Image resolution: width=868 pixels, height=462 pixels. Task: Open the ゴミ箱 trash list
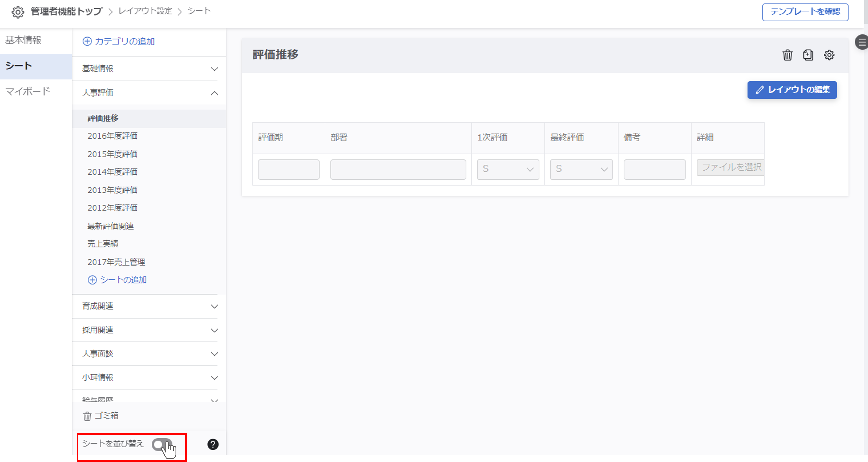[101, 416]
